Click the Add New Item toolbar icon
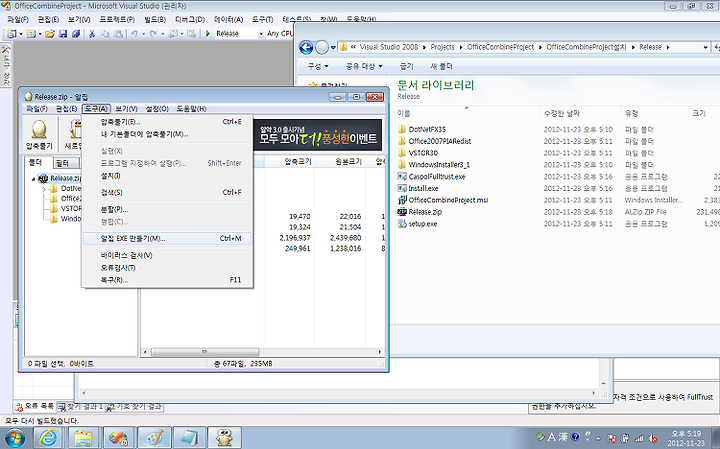Screen dimensions: 720x449 point(31,34)
